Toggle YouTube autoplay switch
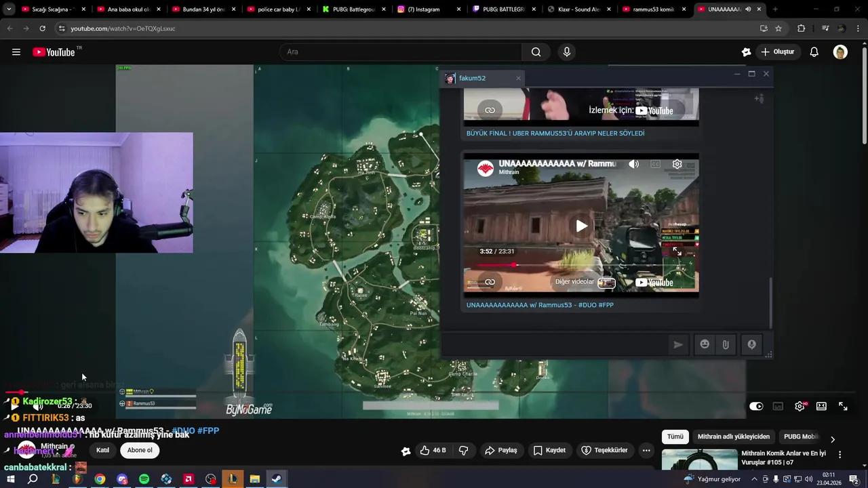868x488 pixels. [756, 406]
